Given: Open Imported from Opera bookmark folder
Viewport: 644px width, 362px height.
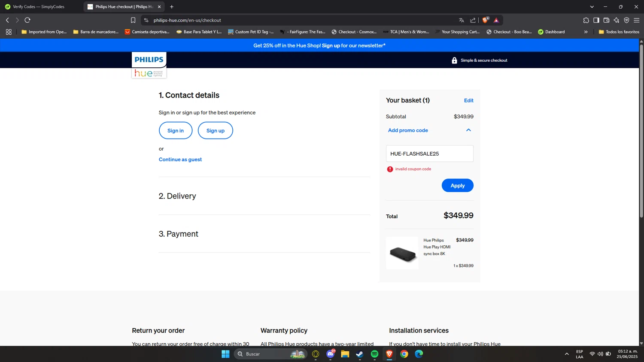Looking at the screenshot, I should coord(44,32).
